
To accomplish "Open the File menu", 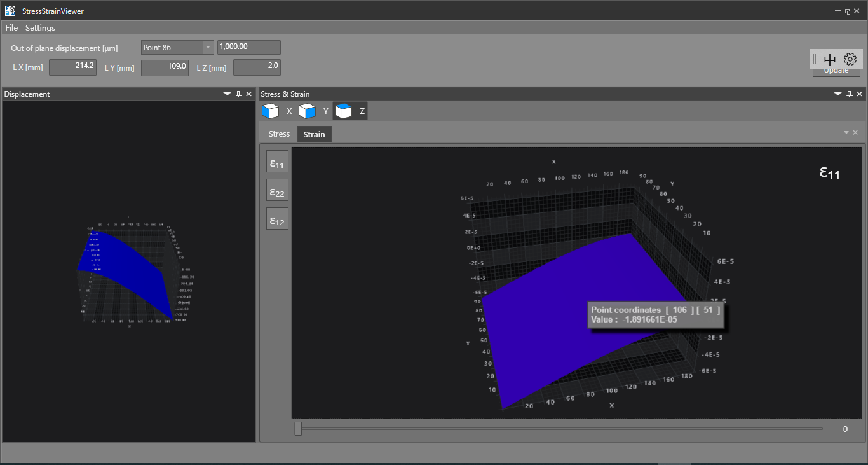I will [11, 28].
